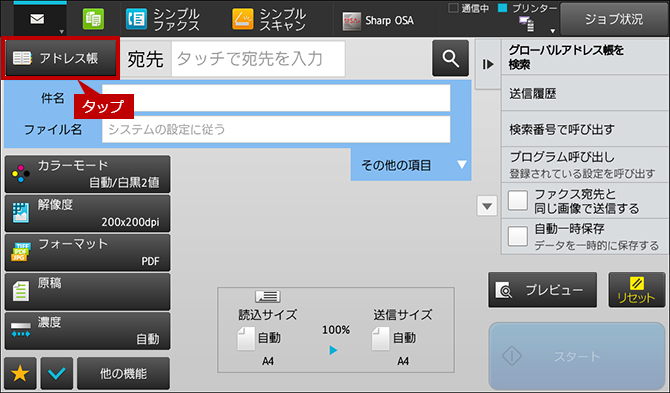Viewport: 670px width, 393px height.
Task: Select プログラム呼び出し menu item
Action: [x=585, y=165]
